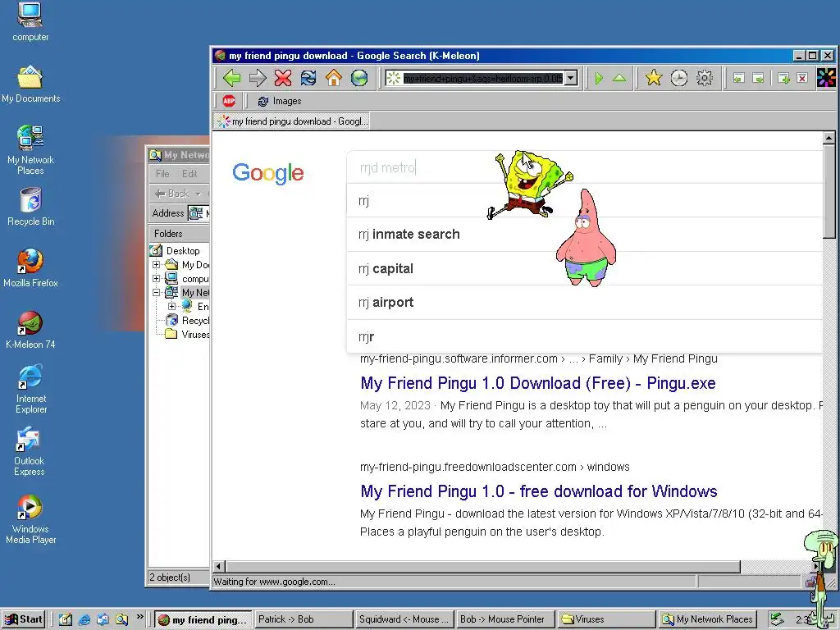The width and height of the screenshot is (840, 630).
Task: Expand the Entire Network node in tree
Action: 171,307
